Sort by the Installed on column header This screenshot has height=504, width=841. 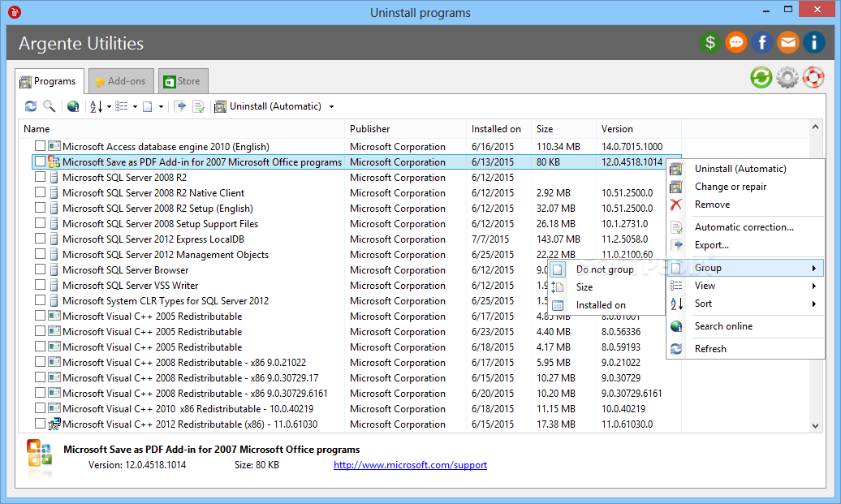498,129
